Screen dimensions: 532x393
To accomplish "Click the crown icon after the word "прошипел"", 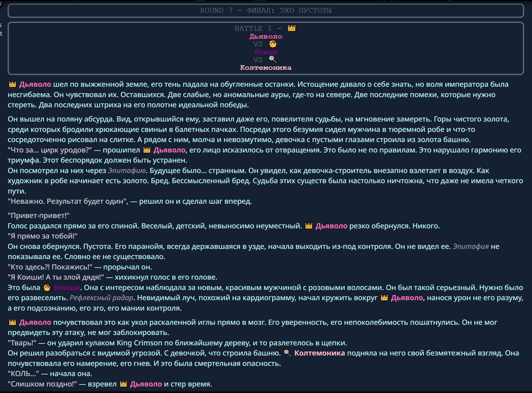I will coord(147,150).
